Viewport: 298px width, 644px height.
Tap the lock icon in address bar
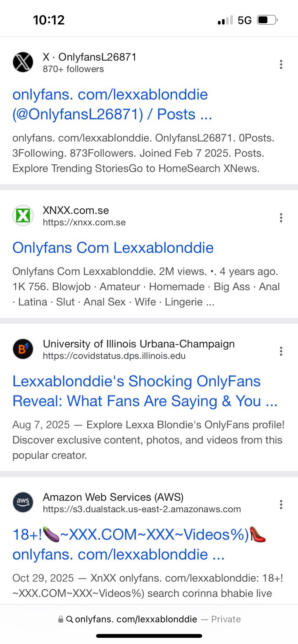61,619
